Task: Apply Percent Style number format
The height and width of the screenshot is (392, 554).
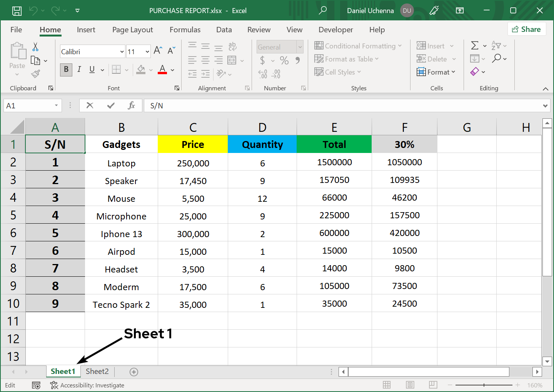Action: pyautogui.click(x=284, y=60)
